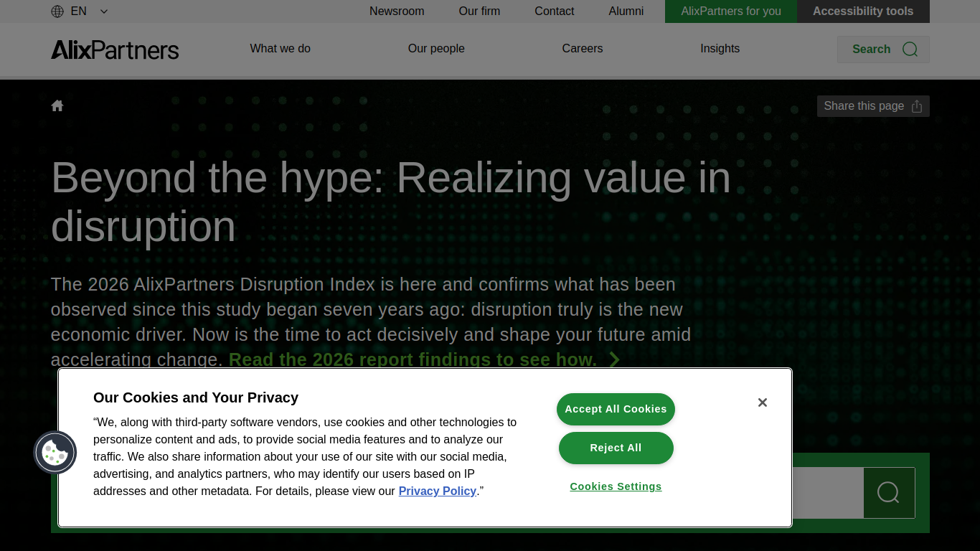Go to Our firm page
The height and width of the screenshot is (551, 980).
pyautogui.click(x=479, y=11)
